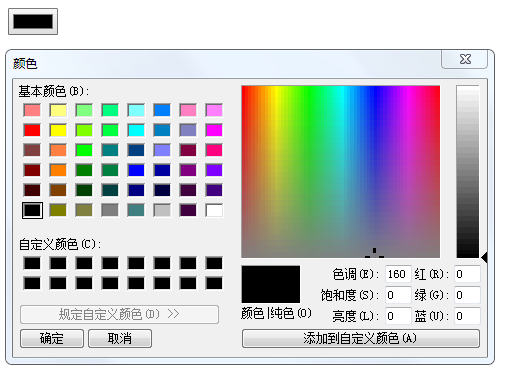Click the 亮度 input field
This screenshot has width=530, height=388.
398,316
